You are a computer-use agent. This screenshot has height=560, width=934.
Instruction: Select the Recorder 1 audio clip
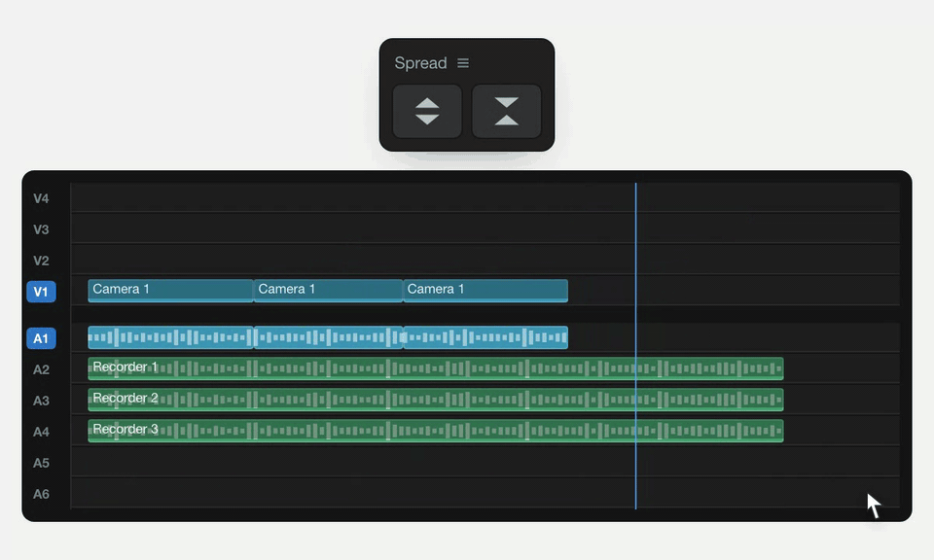436,368
